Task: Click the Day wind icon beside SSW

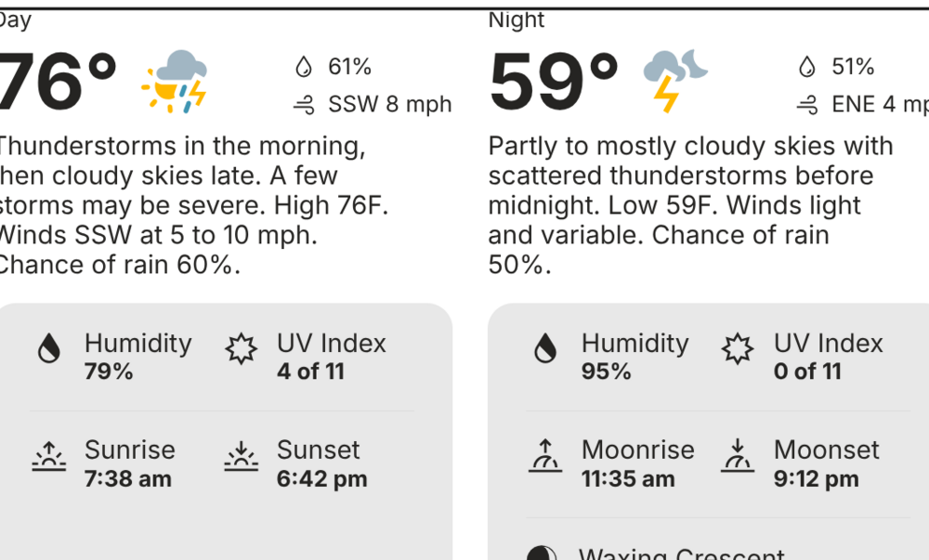Action: coord(304,105)
